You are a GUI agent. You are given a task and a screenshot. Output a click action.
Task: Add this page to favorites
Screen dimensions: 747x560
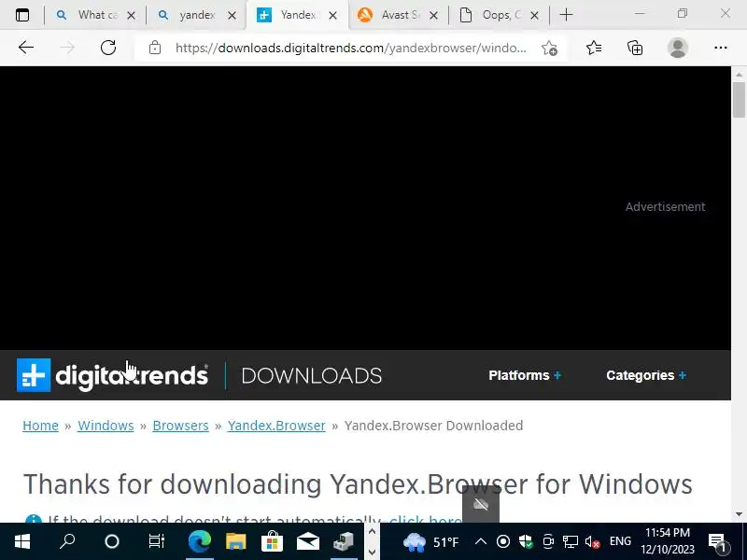pyautogui.click(x=549, y=49)
